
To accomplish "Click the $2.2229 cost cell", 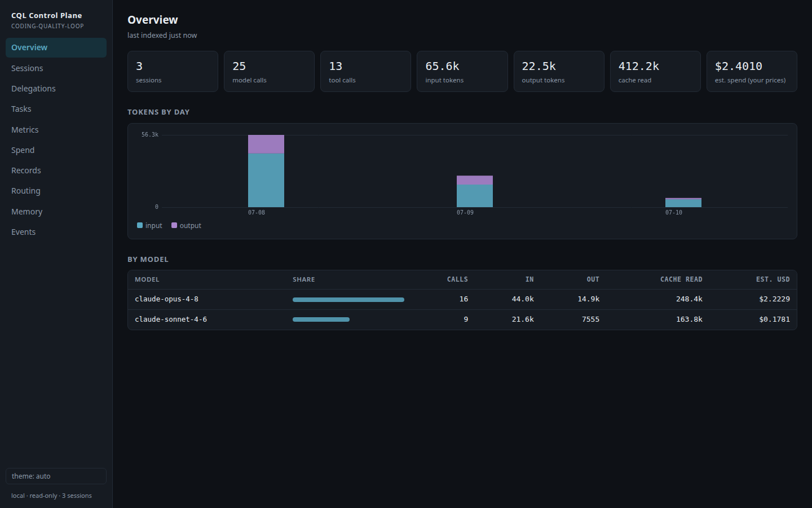I will click(x=774, y=299).
